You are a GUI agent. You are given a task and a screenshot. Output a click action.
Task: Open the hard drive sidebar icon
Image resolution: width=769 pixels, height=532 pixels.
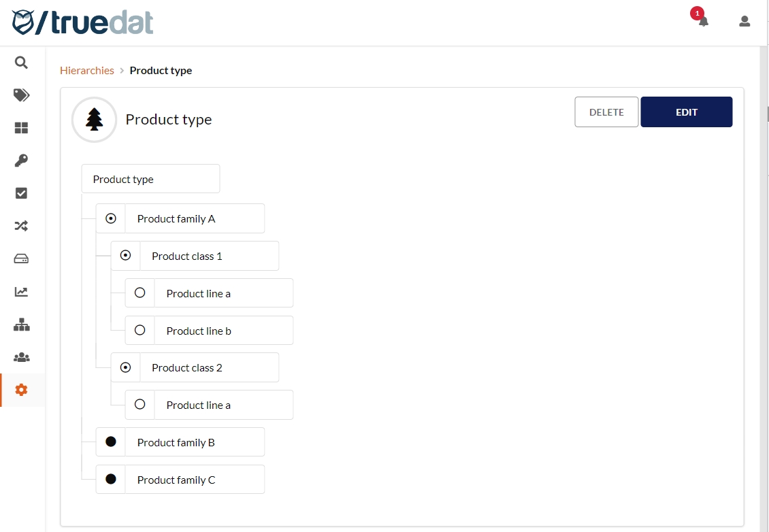pos(21,259)
